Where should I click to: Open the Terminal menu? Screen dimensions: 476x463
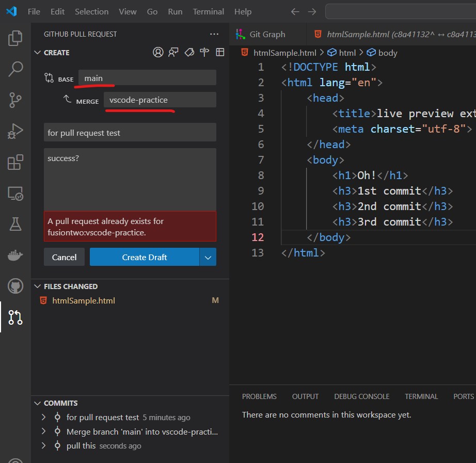pos(208,11)
